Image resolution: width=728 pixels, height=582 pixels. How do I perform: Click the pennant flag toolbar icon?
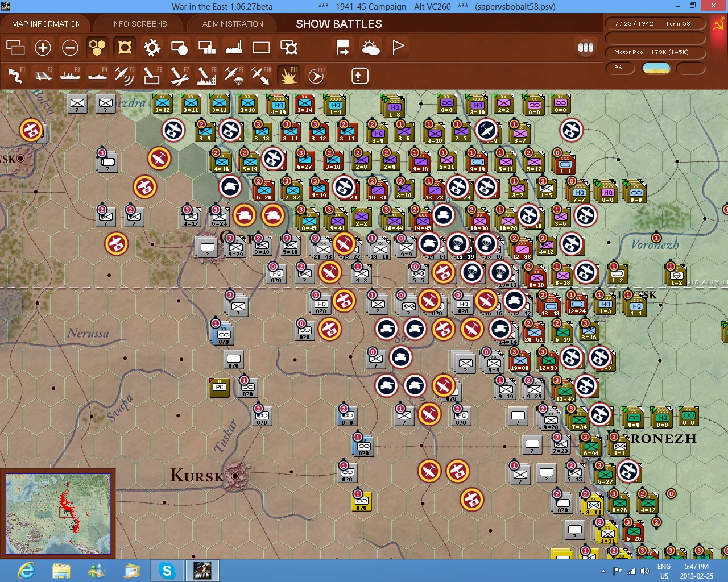[x=398, y=47]
